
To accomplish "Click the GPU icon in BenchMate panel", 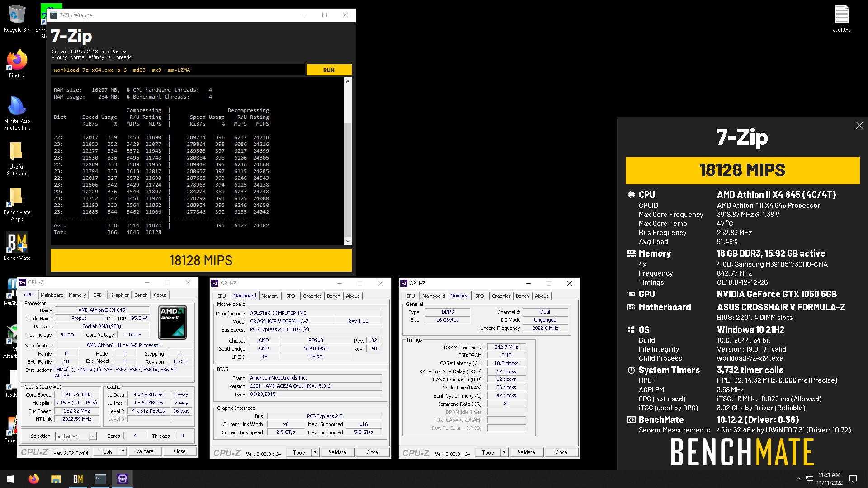I will point(631,294).
